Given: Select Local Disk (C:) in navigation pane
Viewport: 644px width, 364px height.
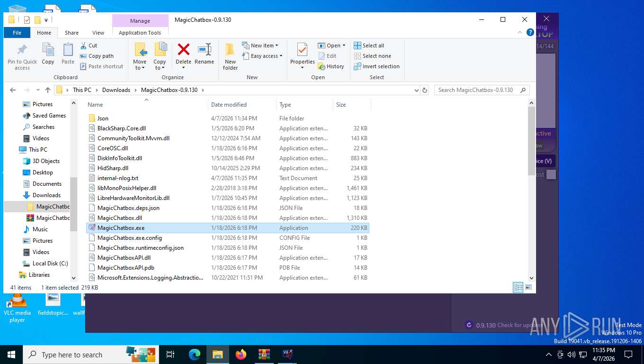Looking at the screenshot, I should coord(50,264).
